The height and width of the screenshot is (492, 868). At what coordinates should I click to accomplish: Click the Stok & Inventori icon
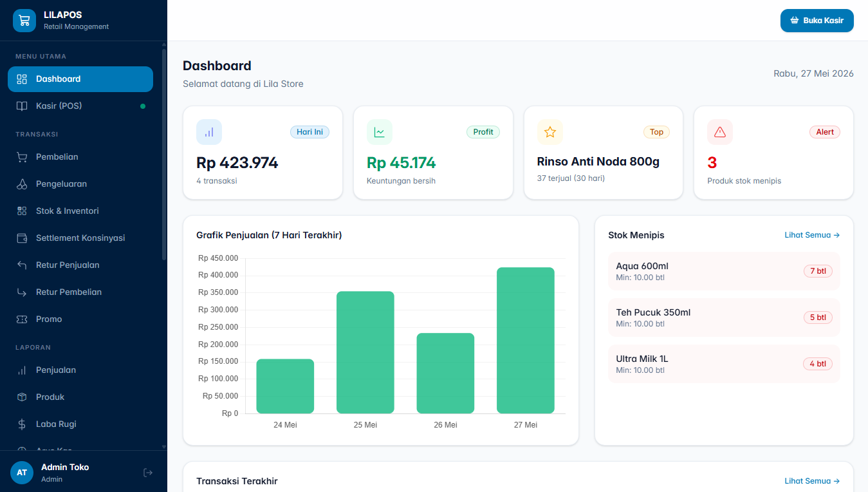tap(22, 211)
